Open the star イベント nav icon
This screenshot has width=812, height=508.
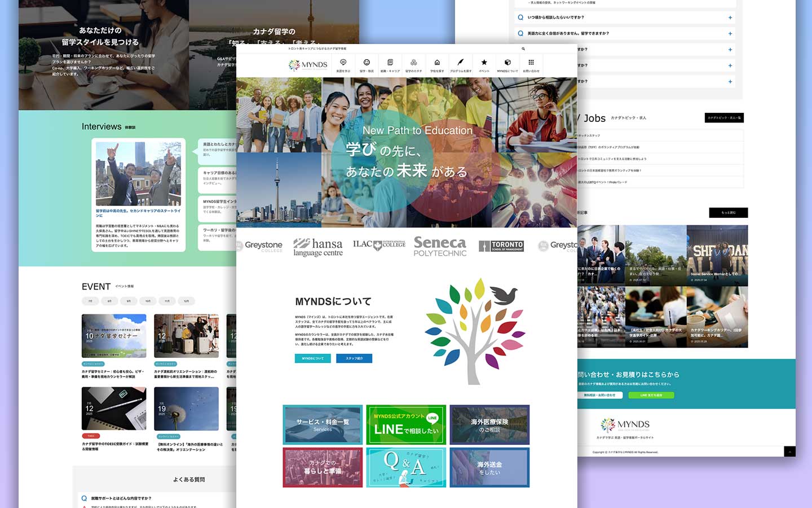point(484,64)
